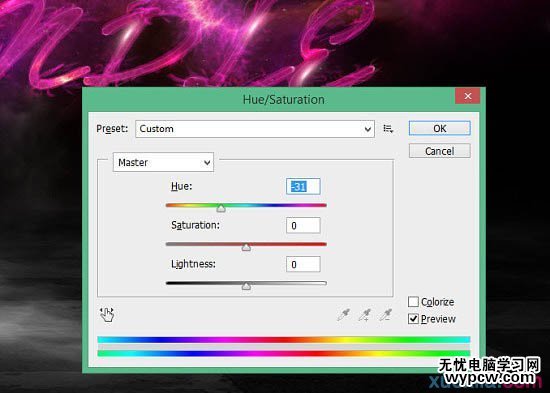The height and width of the screenshot is (393, 550).
Task: Click the Preset label
Action: [112, 129]
